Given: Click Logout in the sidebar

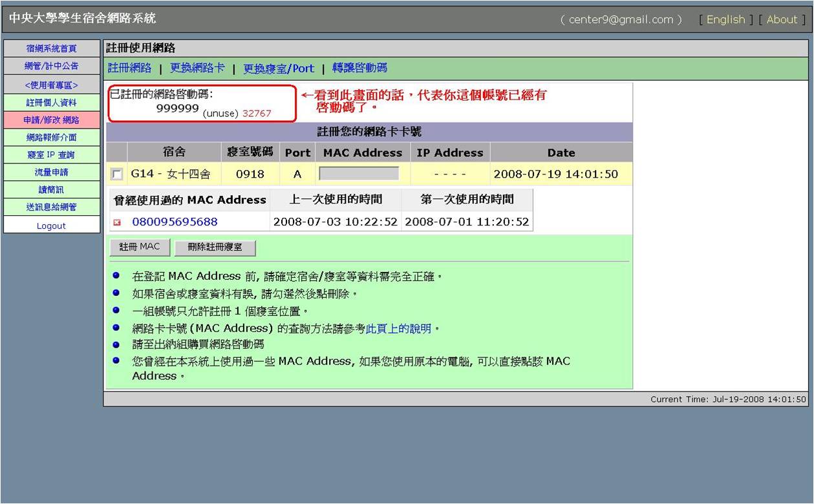Looking at the screenshot, I should pyautogui.click(x=52, y=226).
